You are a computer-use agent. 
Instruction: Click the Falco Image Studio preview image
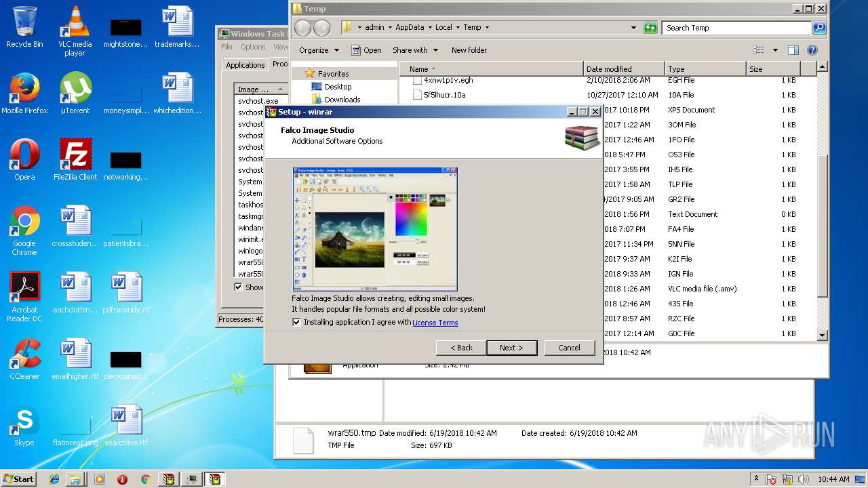click(375, 229)
